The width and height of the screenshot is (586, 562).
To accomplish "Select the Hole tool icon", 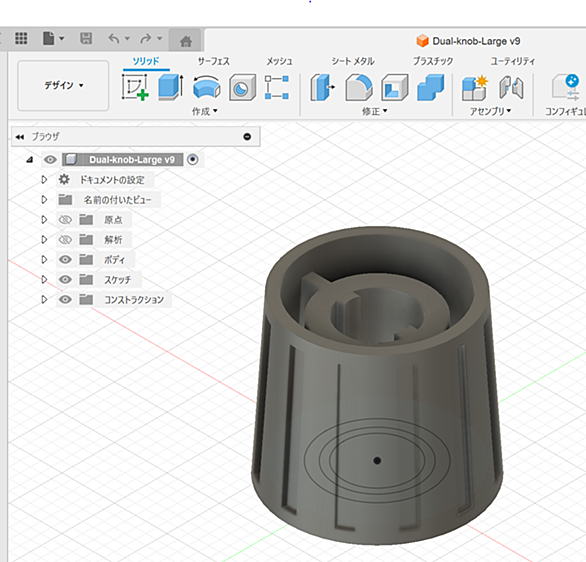I will pyautogui.click(x=242, y=87).
